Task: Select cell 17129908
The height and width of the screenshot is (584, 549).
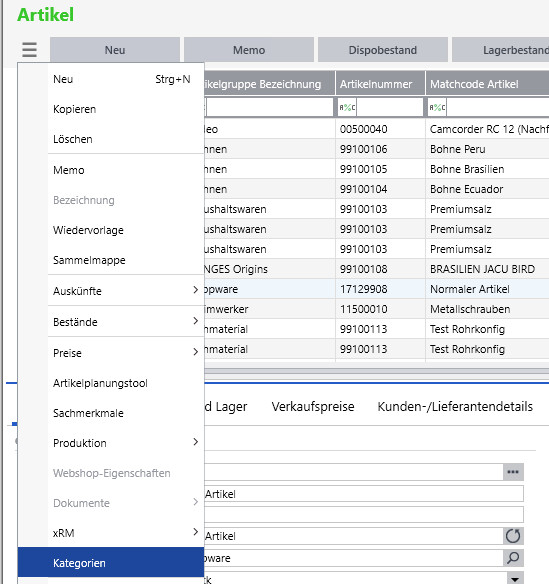Action: [380, 289]
